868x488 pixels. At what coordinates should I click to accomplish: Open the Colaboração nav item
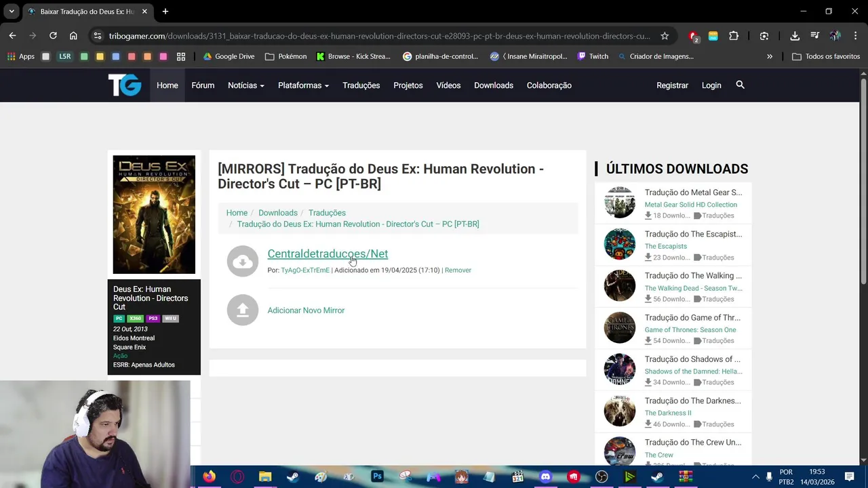point(549,85)
